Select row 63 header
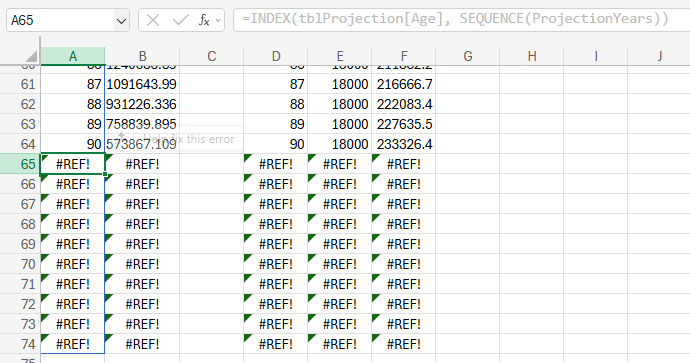 coord(20,124)
